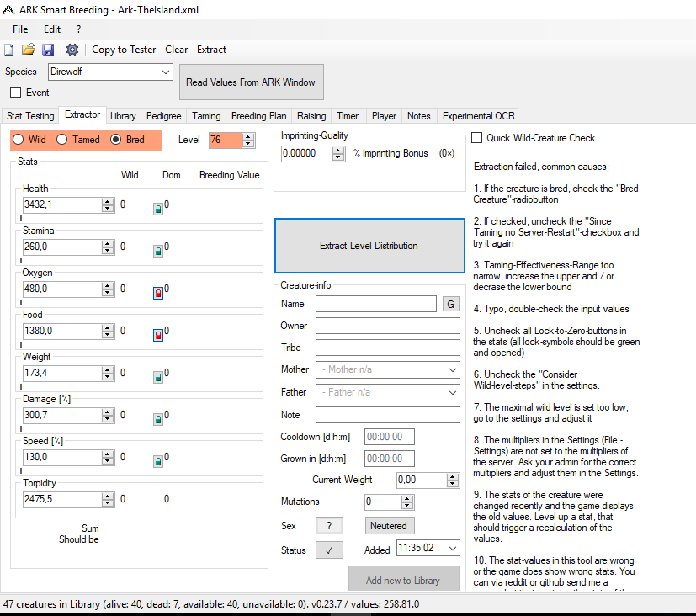Screen dimensions: 696x616
Task: Toggle the Stamina lock-to-zero icon
Action: tap(157, 251)
